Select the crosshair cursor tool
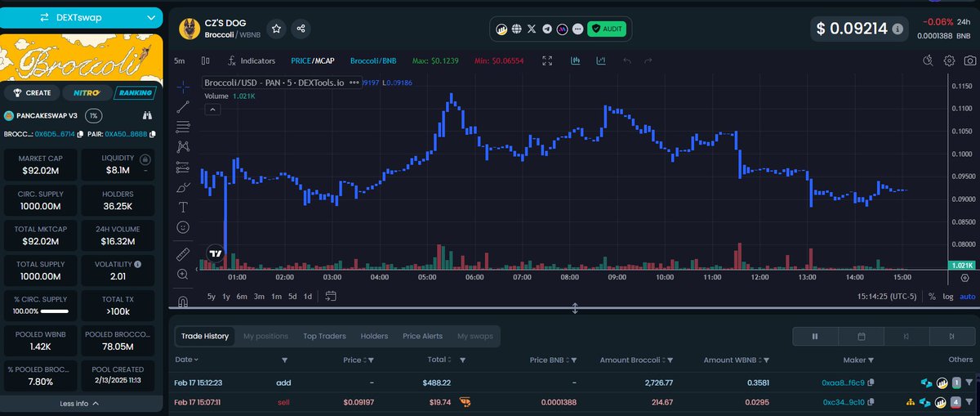Viewport: 980px width, 416px height. click(x=183, y=87)
